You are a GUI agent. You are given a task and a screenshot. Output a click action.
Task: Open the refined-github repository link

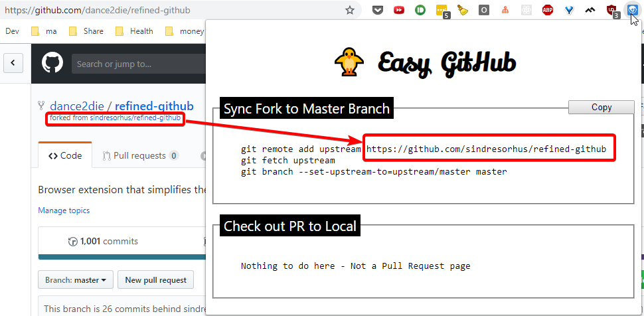[x=154, y=106]
